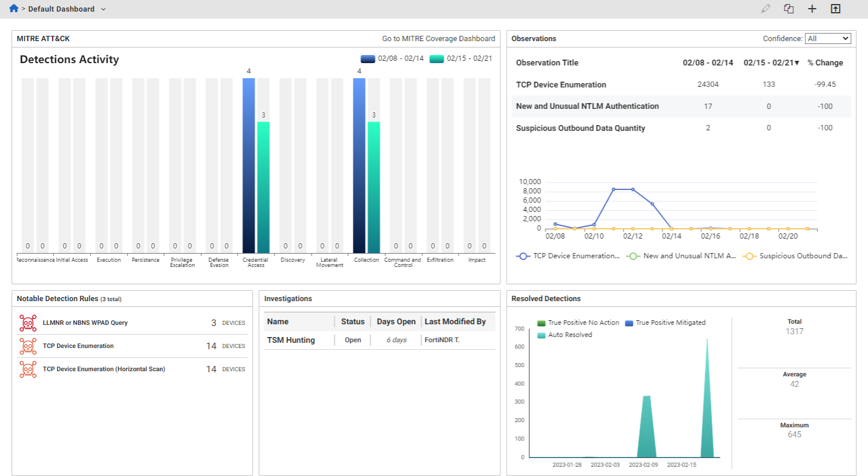The image size is (868, 476).
Task: Open Go to MITRE Coverage Dashboard
Action: point(438,38)
